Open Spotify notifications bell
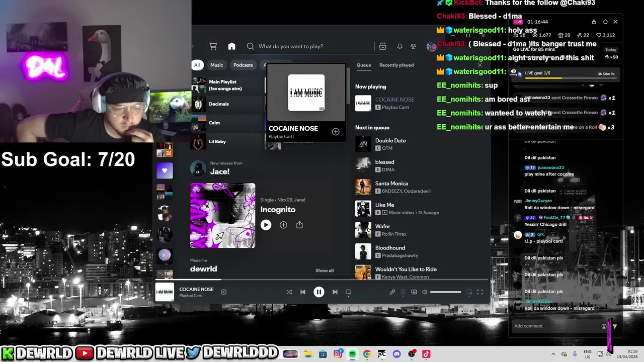 click(399, 46)
